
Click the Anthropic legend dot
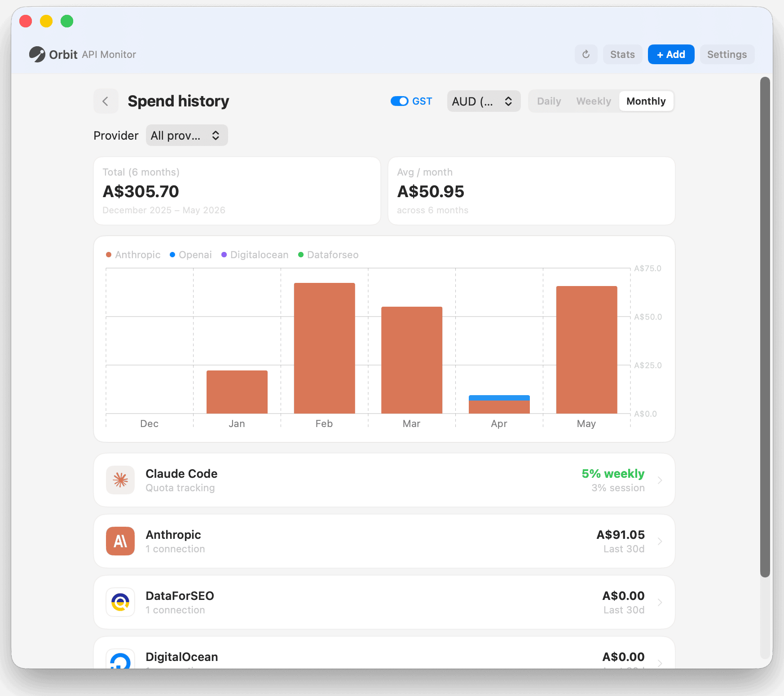[109, 255]
